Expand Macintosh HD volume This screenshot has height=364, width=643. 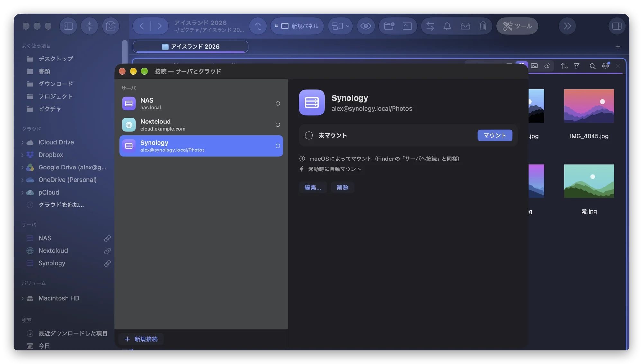[x=22, y=298]
